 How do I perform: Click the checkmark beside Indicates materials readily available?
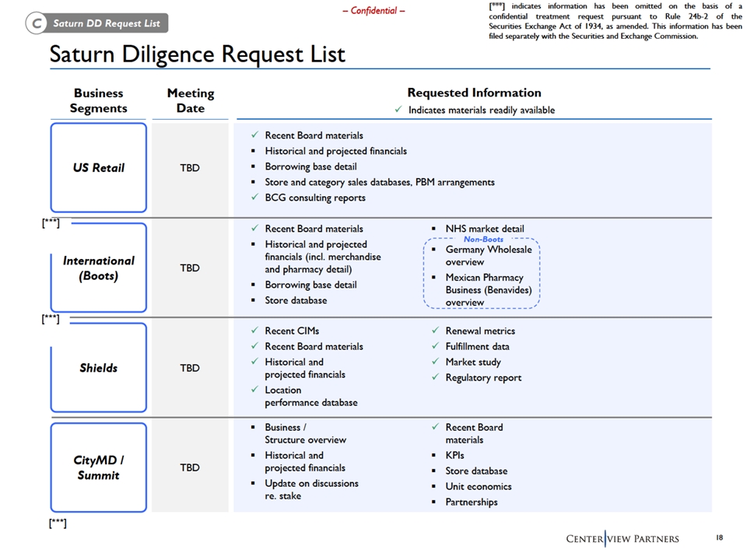[x=398, y=110]
